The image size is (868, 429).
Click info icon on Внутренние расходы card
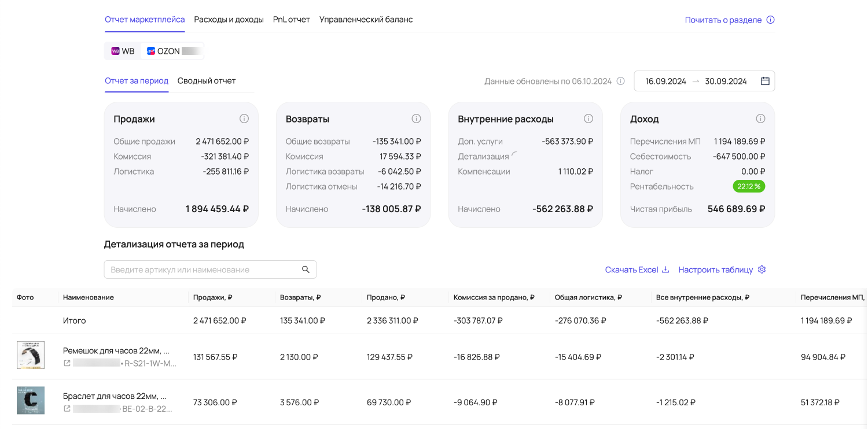tap(589, 119)
